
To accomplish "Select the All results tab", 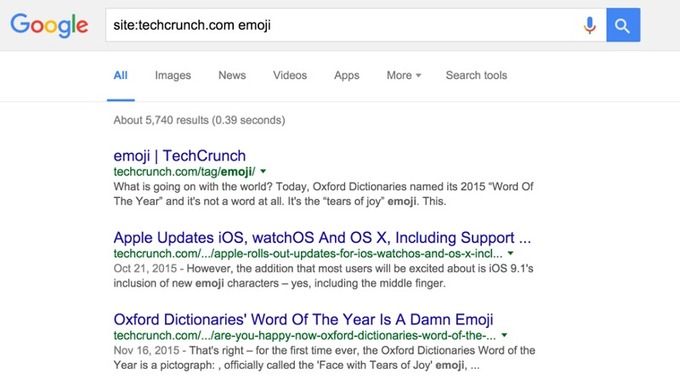I will pyautogui.click(x=121, y=75).
